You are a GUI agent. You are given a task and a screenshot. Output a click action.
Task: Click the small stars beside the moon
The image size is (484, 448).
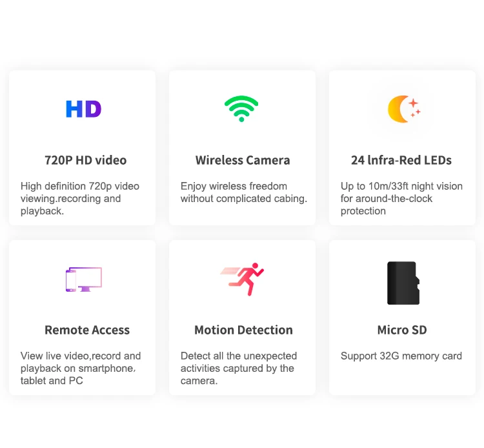(x=415, y=107)
